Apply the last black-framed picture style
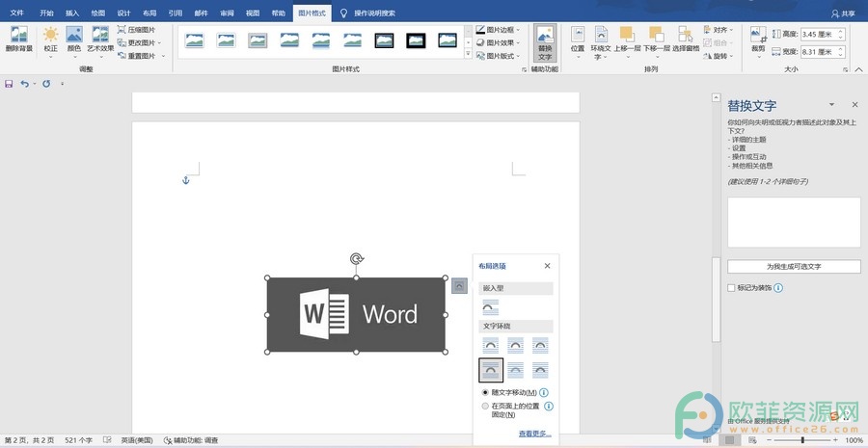Viewport: 868px width, 448px height. [x=448, y=40]
